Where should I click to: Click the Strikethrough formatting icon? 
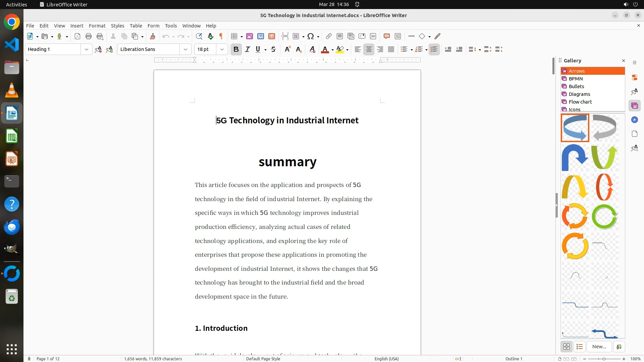click(x=273, y=49)
